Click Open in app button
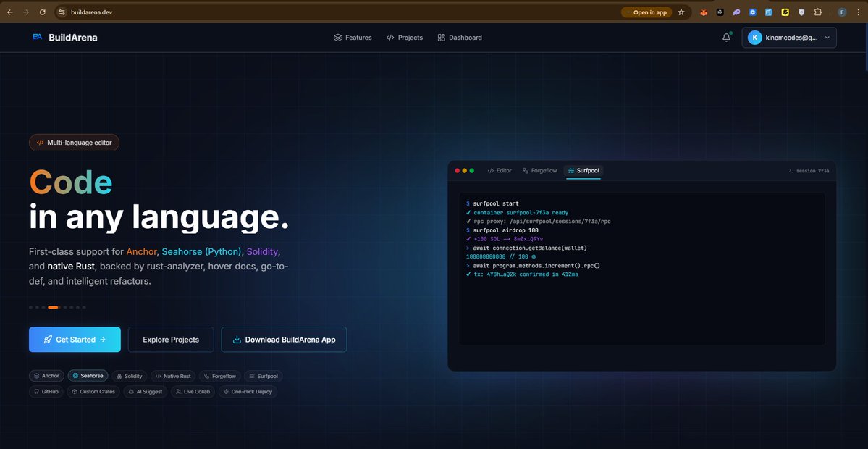 [x=646, y=12]
